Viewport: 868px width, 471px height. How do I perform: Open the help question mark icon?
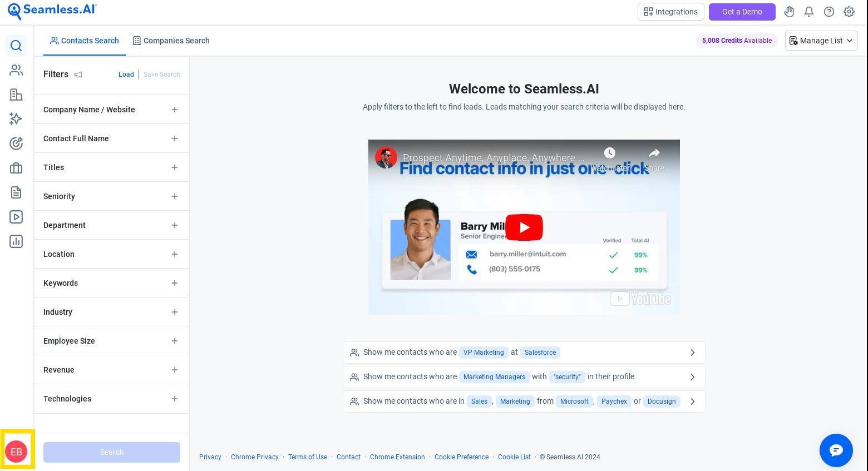pyautogui.click(x=829, y=12)
